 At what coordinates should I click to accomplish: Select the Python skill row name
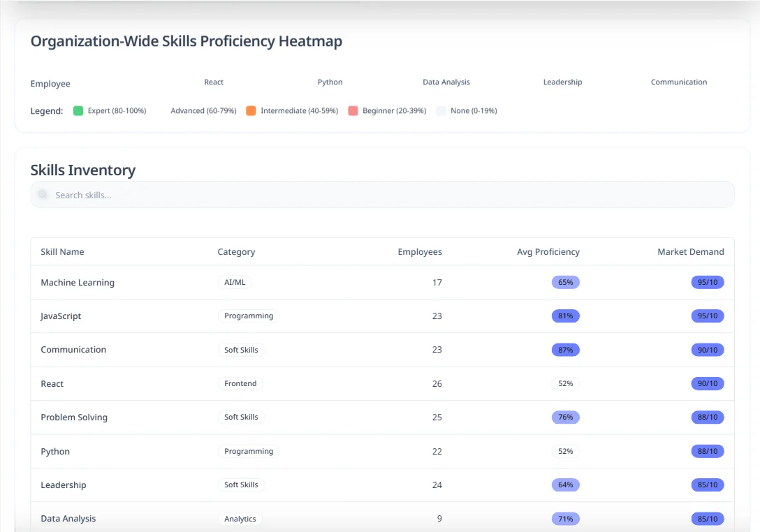tap(55, 451)
